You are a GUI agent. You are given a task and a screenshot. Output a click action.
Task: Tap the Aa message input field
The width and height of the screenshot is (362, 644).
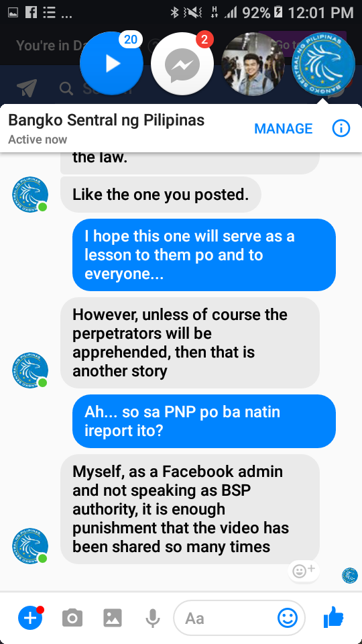(x=239, y=618)
